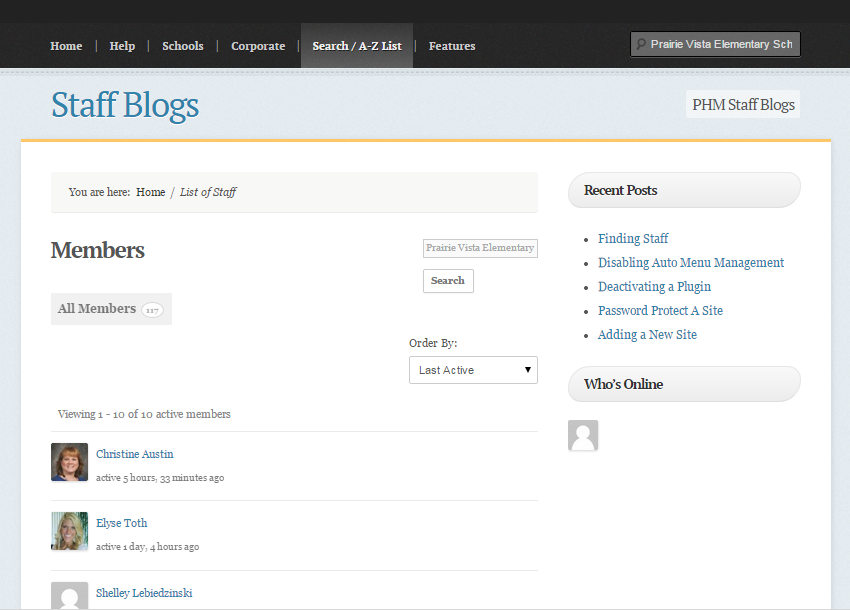This screenshot has width=850, height=610.
Task: Click the Home breadcrumb link
Action: click(x=151, y=192)
